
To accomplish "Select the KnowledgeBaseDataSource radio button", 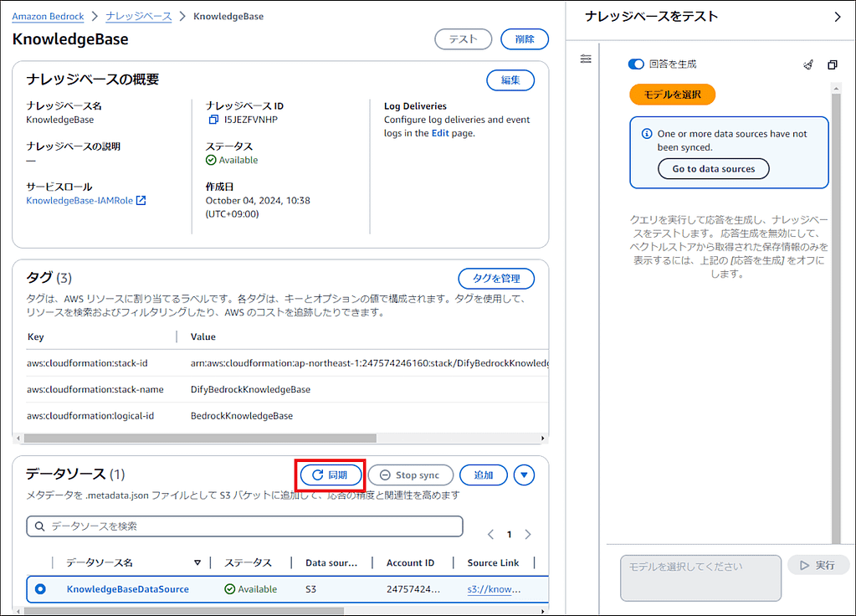I will click(x=41, y=589).
